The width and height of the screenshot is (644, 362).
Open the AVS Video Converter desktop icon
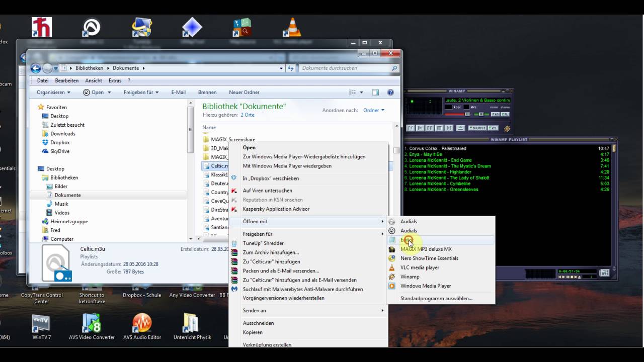coord(92,327)
